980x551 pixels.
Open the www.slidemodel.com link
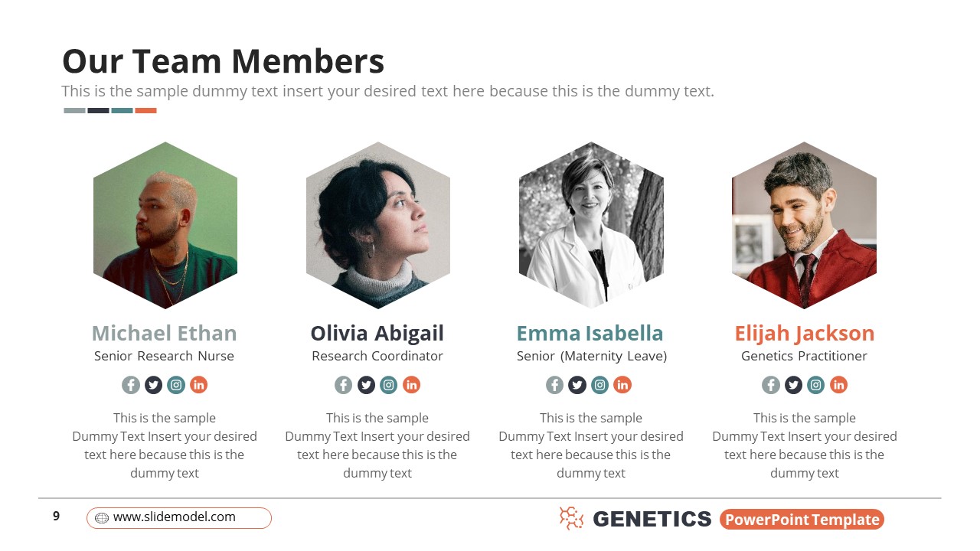pos(175,517)
